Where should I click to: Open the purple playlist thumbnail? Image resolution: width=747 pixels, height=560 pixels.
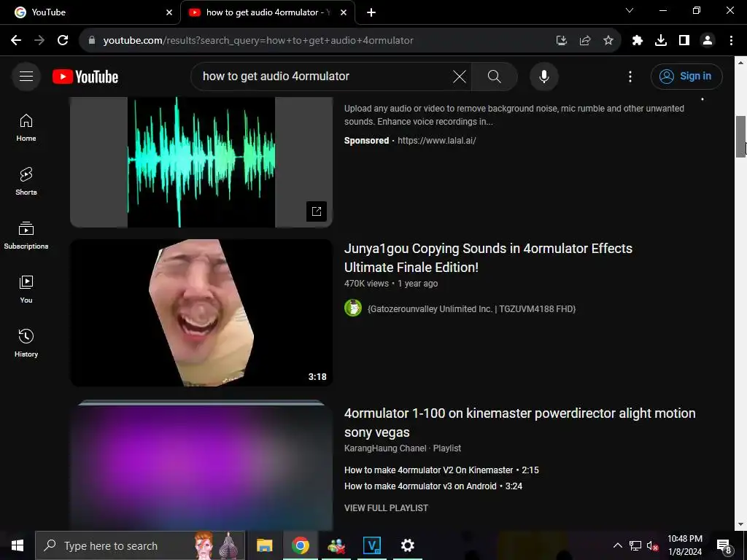(x=201, y=467)
